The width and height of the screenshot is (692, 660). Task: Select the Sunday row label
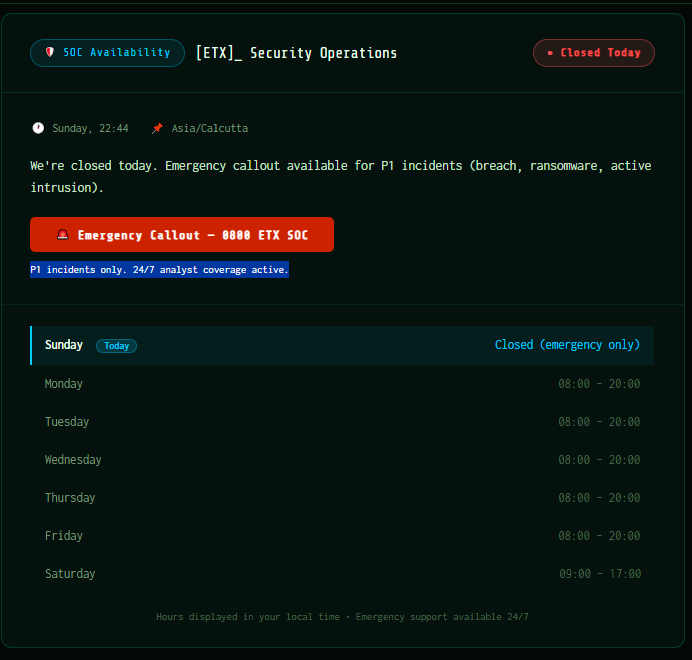[64, 345]
